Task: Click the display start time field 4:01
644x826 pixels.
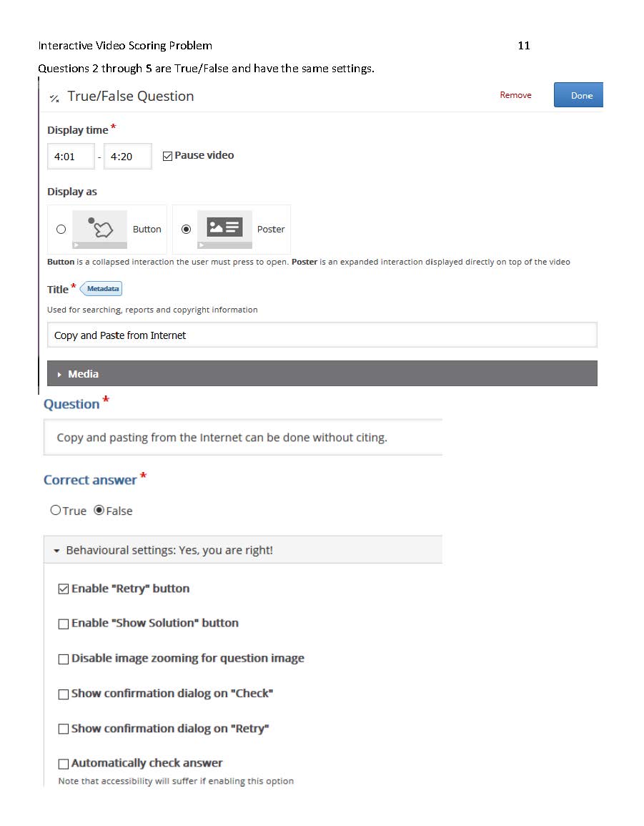Action: coord(71,157)
